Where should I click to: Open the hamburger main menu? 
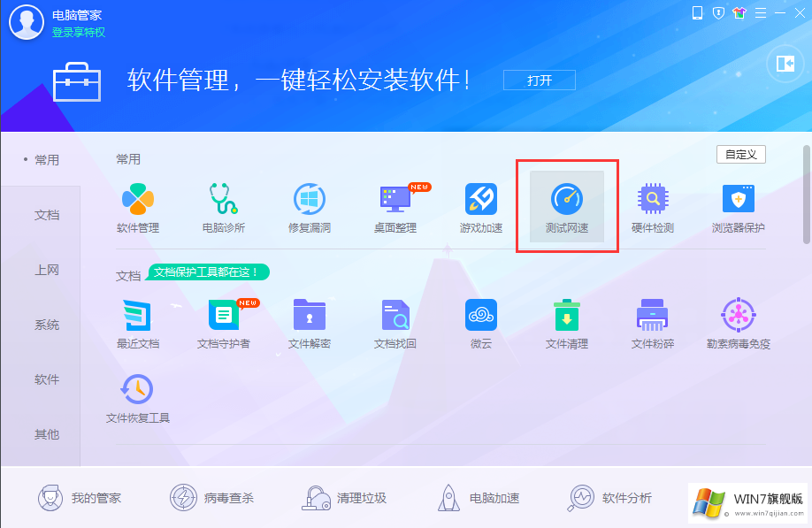761,13
